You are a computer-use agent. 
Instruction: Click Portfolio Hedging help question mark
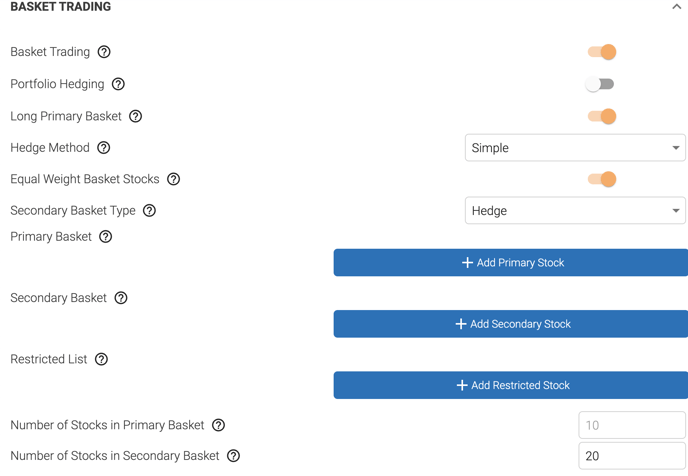[118, 84]
